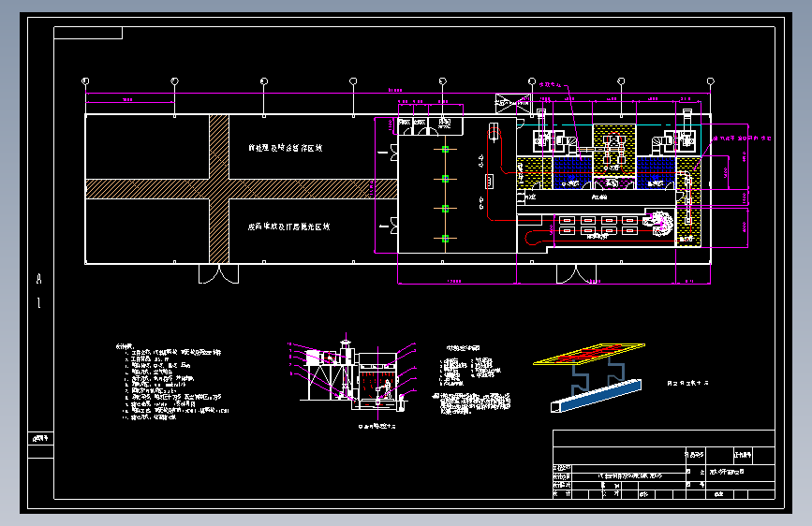Select the yellow and red isometric floor grating
This screenshot has height=526, width=812.
pos(589,354)
